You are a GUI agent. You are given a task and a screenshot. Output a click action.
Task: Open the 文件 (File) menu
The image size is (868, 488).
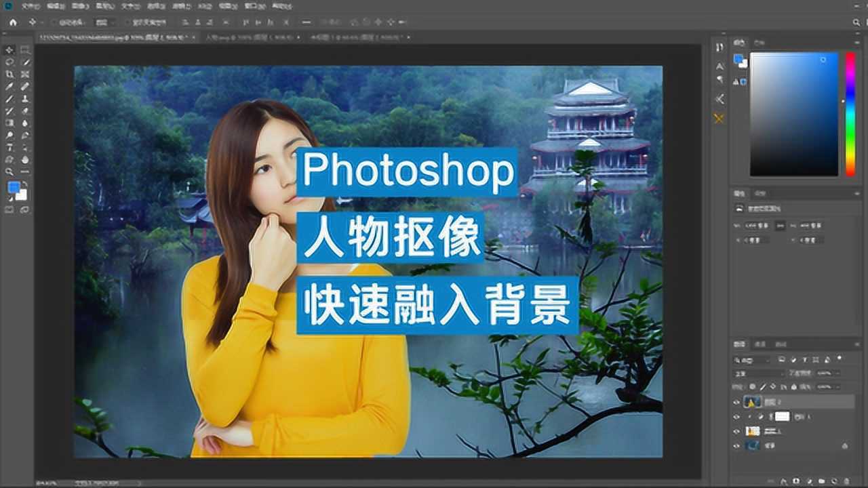(x=30, y=6)
